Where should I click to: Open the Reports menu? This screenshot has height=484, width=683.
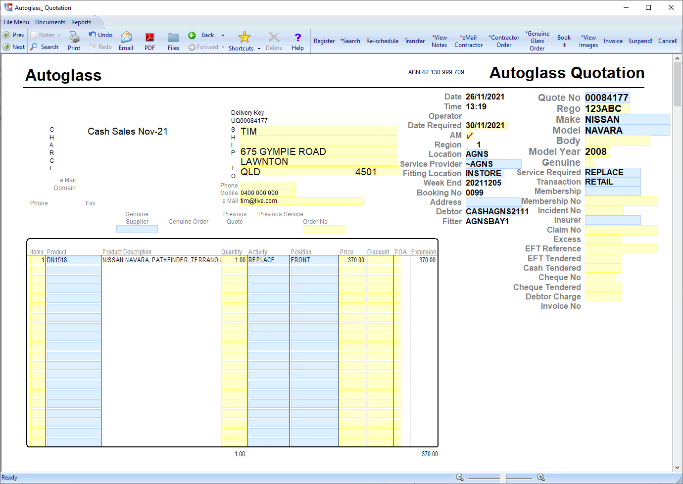point(81,22)
